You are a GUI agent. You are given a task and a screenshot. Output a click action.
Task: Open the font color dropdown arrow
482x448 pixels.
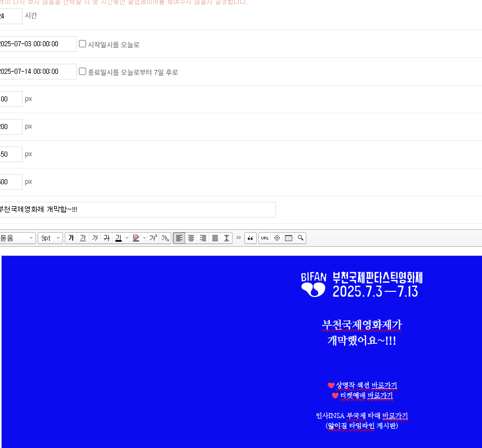pyautogui.click(x=127, y=238)
